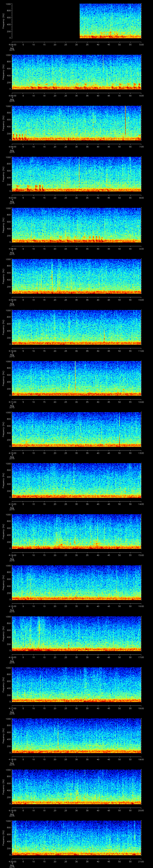Click the "4:07:00" start time label
This screenshot has height=868, width=153.
12,197
